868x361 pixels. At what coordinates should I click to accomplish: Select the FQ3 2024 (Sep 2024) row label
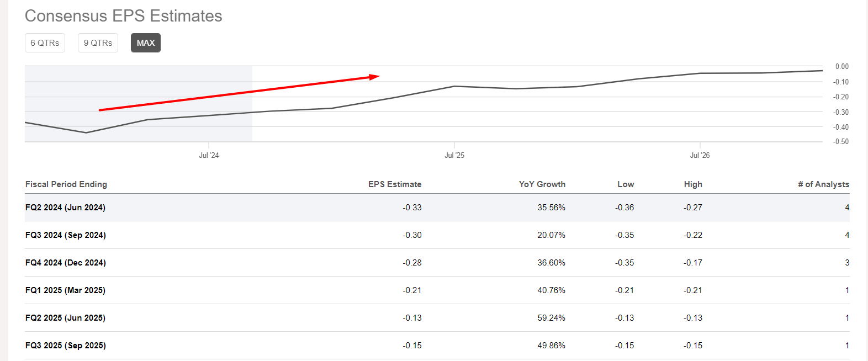point(66,235)
